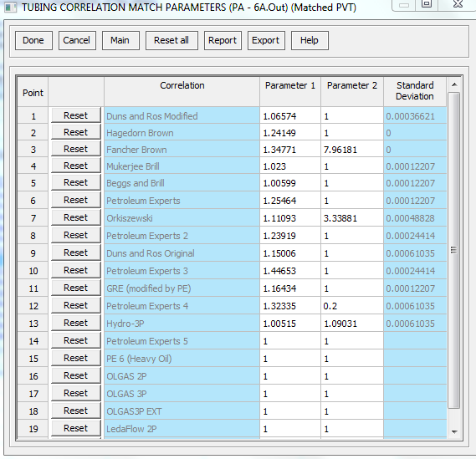Edit Parameter 1 value 1.16434

[290, 288]
